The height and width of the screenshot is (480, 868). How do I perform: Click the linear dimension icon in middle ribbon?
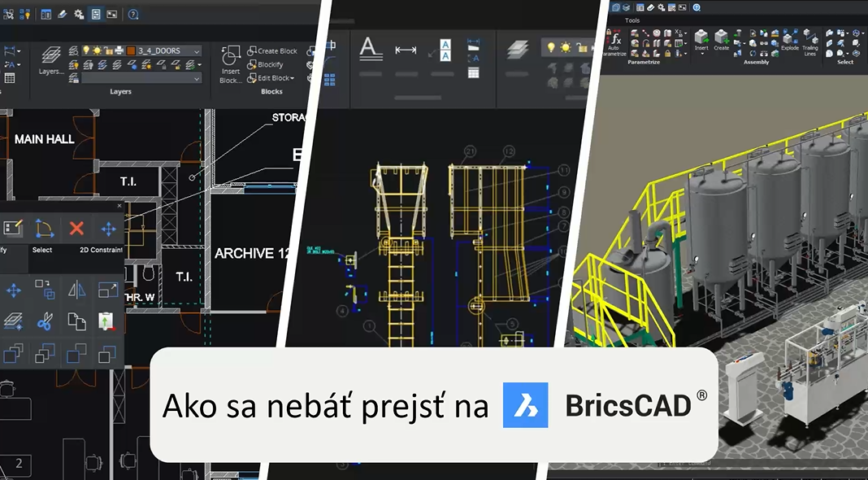[x=406, y=50]
